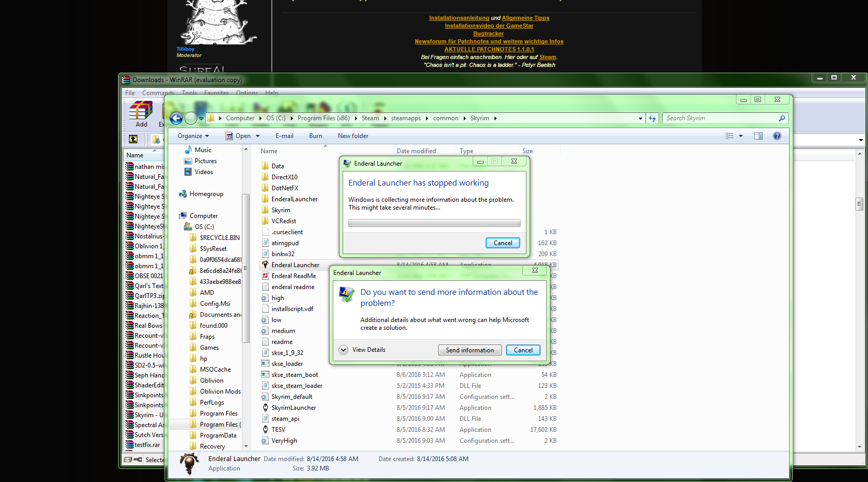Screen dimensions: 868x482
Task: Open the Allgemeine Tipps link
Action: pos(525,18)
